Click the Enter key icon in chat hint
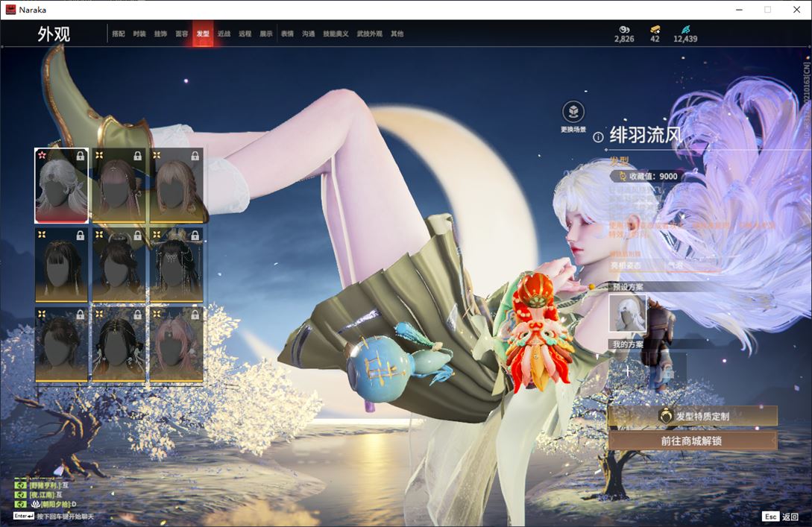 (x=24, y=516)
